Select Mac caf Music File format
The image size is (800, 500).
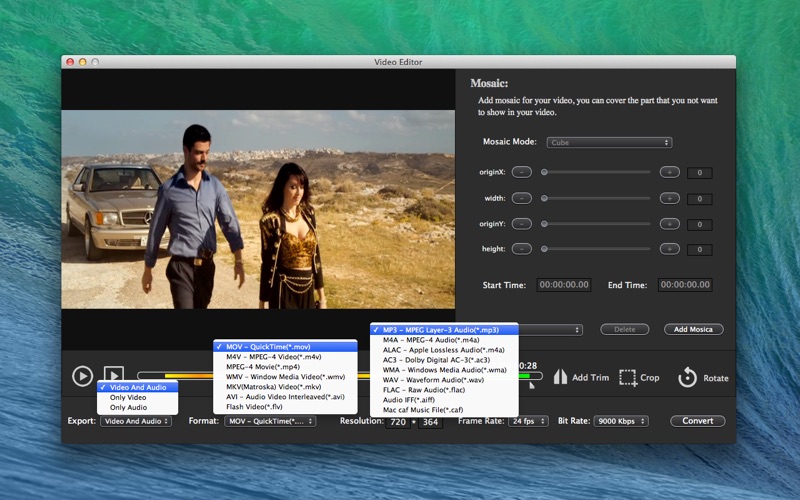[x=444, y=410]
